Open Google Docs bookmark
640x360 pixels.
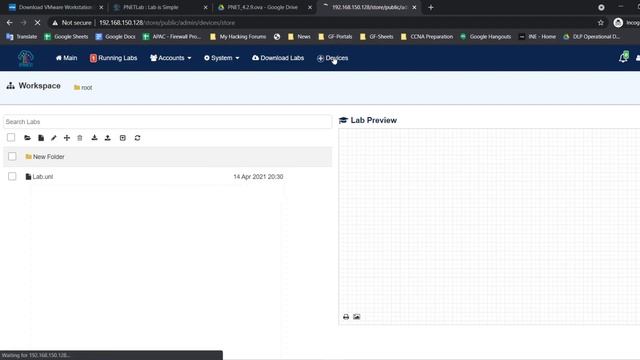click(115, 37)
